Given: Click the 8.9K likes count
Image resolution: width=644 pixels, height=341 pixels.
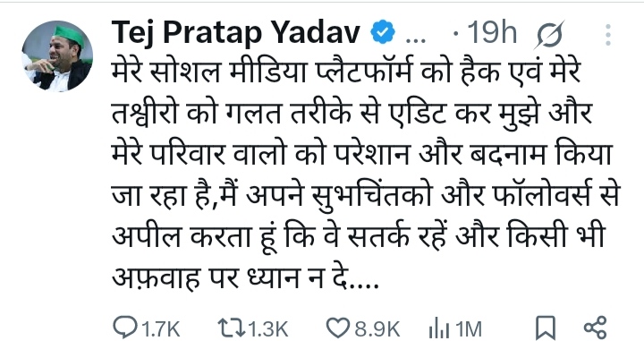Looking at the screenshot, I should coord(377,329).
